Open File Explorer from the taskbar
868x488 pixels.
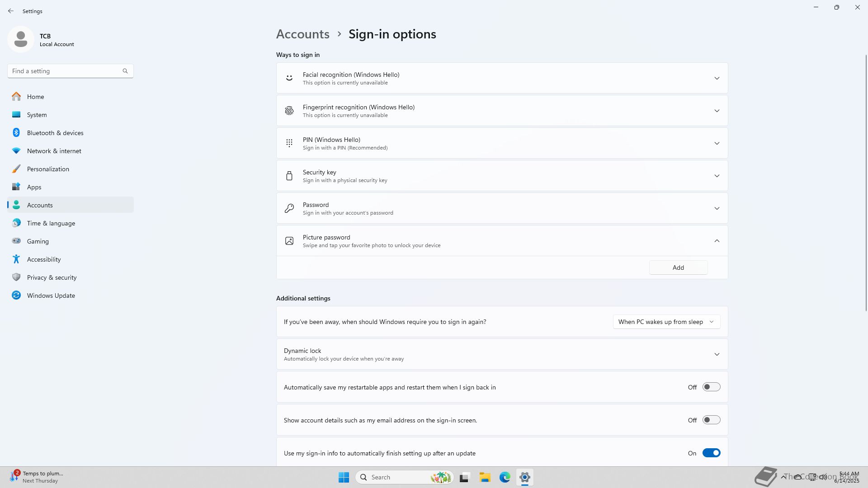point(485,477)
